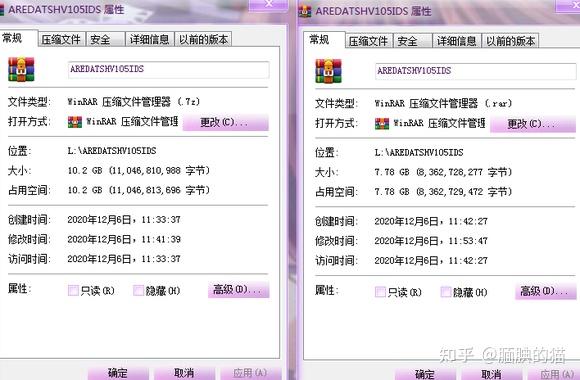
Task: Click the small WinRAR icon beside 打开方式 in the 7z dialog
Action: [75, 122]
